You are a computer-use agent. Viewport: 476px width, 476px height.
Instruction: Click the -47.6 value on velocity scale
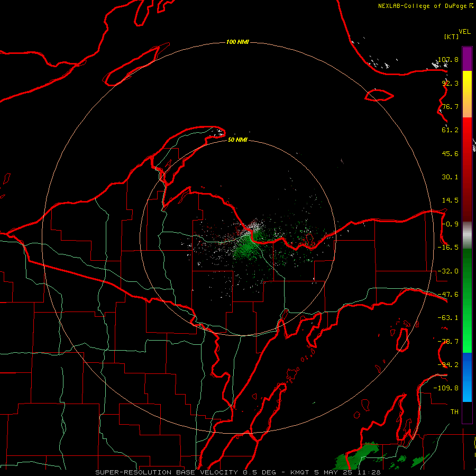click(x=448, y=295)
